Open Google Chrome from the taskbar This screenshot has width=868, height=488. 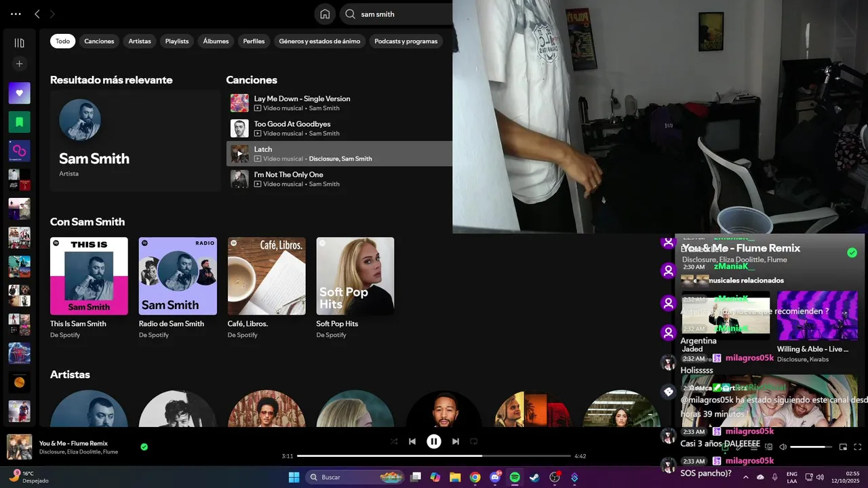coord(475,477)
